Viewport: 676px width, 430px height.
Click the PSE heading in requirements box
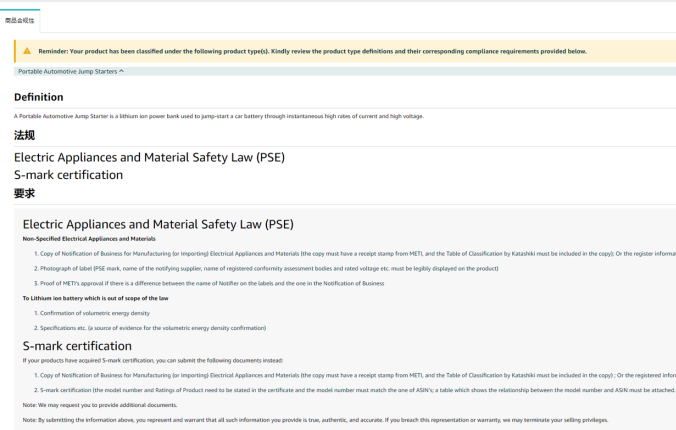(x=158, y=224)
